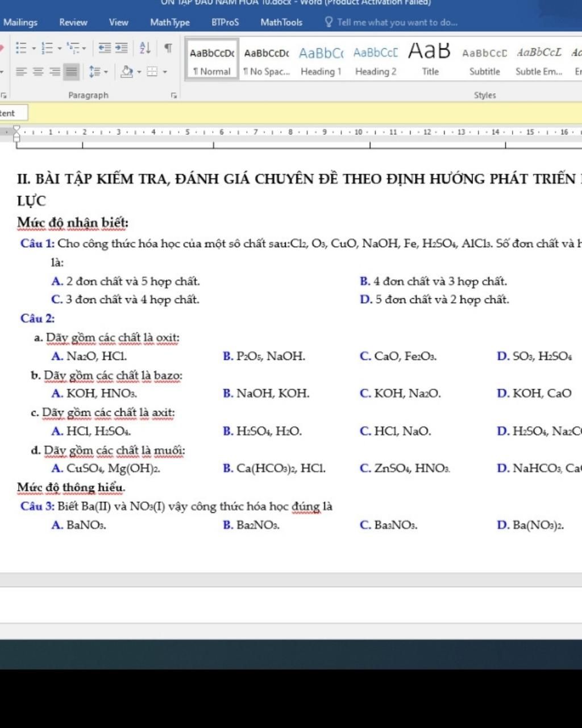Apply borders to the paragraph
This screenshot has height=728, width=582.
pyautogui.click(x=152, y=72)
